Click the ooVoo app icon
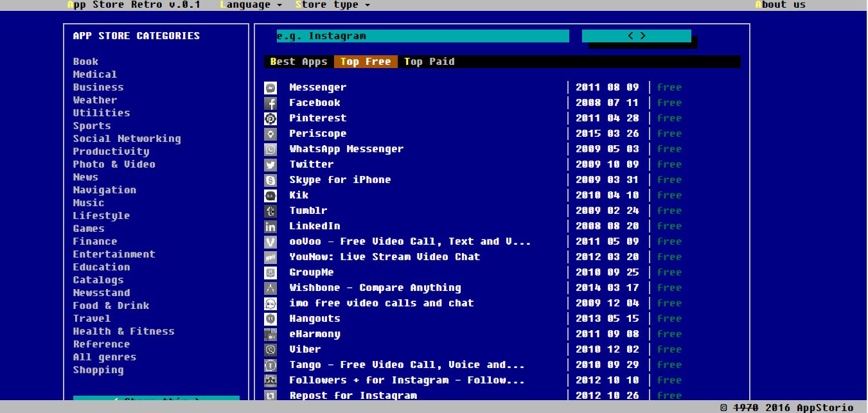The image size is (868, 413). (270, 242)
